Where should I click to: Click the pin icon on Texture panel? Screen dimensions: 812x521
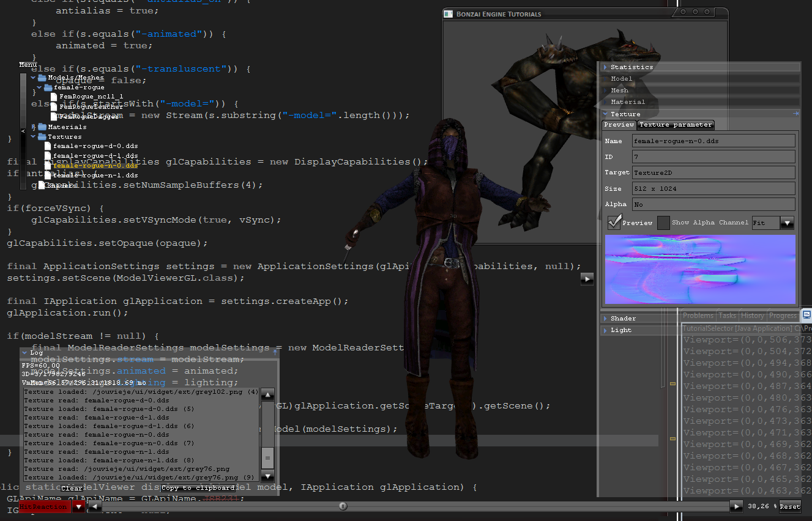point(796,114)
